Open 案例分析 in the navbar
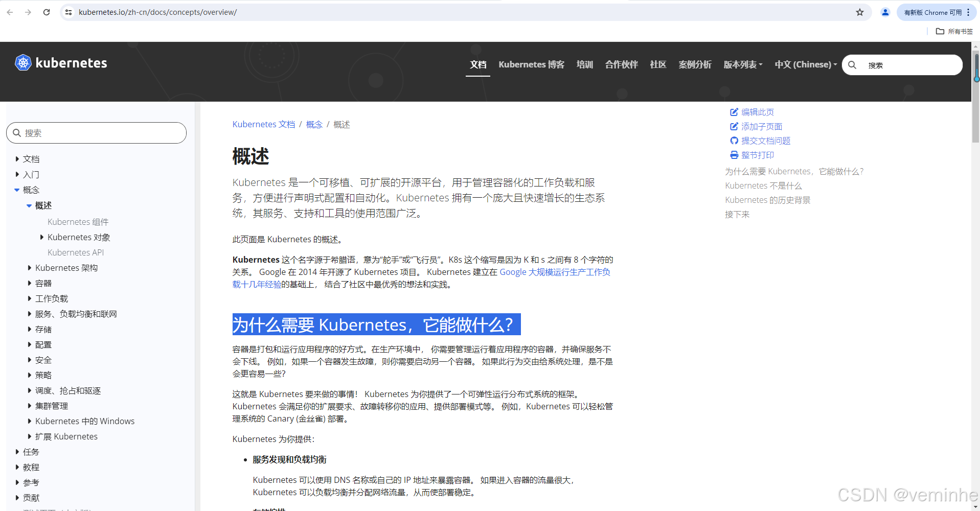The height and width of the screenshot is (511, 980). 695,64
